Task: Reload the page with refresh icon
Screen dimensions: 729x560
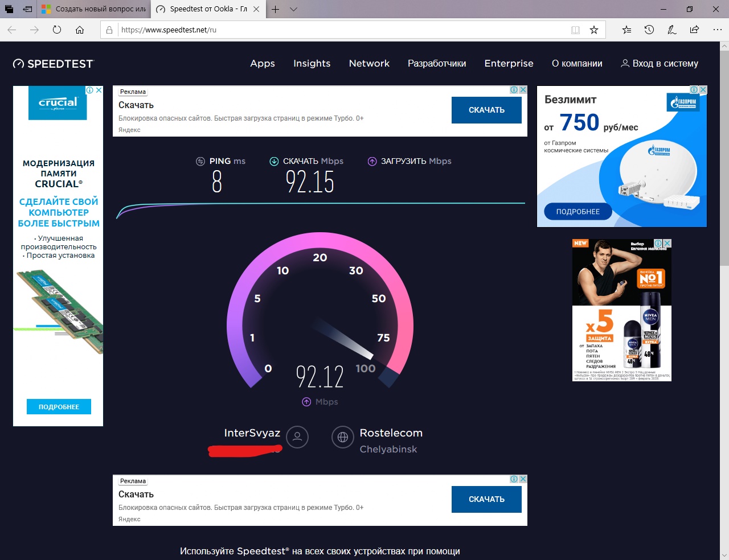Action: [x=57, y=30]
